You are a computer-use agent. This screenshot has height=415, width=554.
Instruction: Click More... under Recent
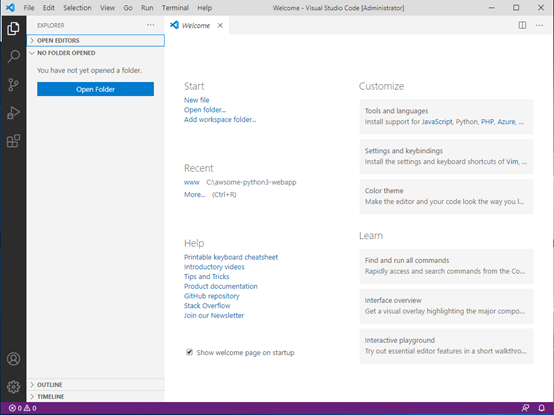(x=194, y=195)
